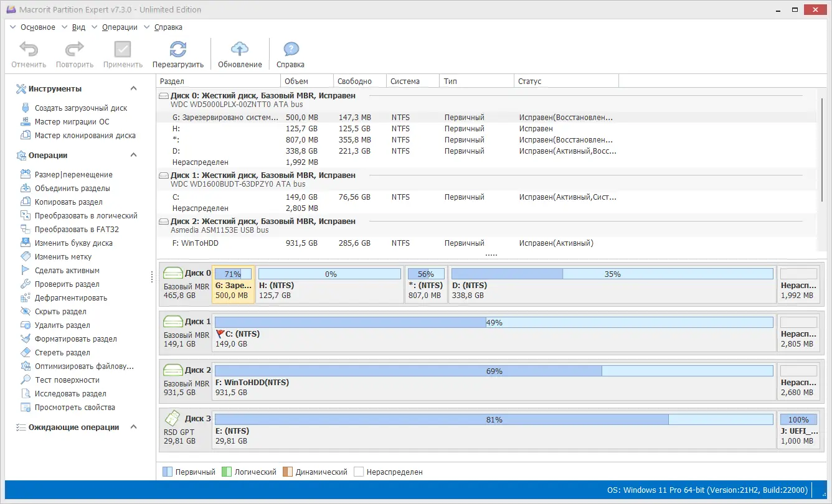
Task: Choose Удалить раздел operation
Action: click(62, 325)
